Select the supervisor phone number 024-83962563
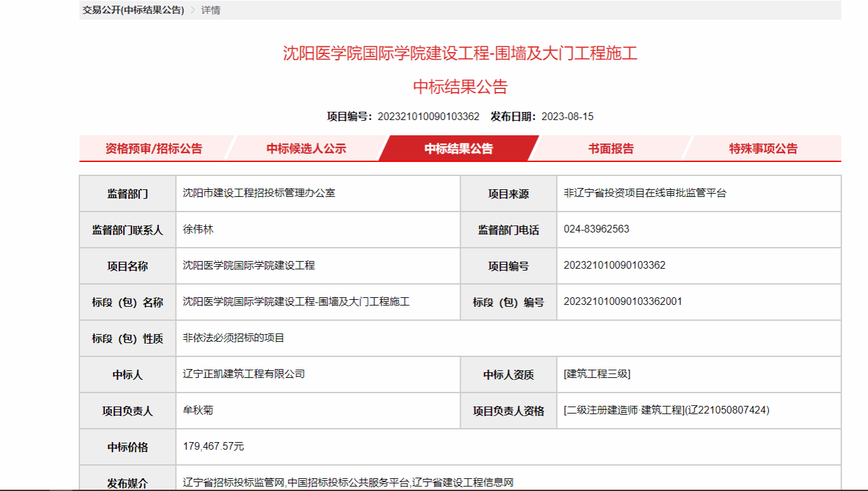Viewport: 868px width, 491px height. coord(596,229)
